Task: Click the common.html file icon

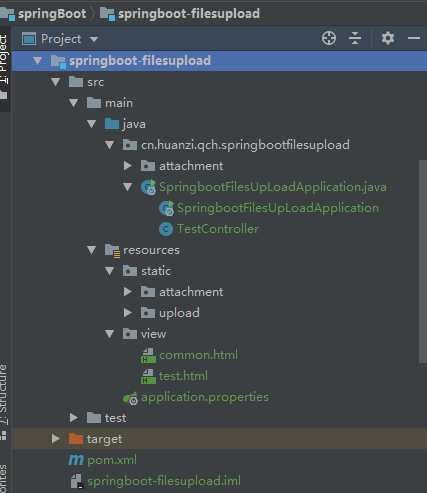Action: pyautogui.click(x=148, y=355)
